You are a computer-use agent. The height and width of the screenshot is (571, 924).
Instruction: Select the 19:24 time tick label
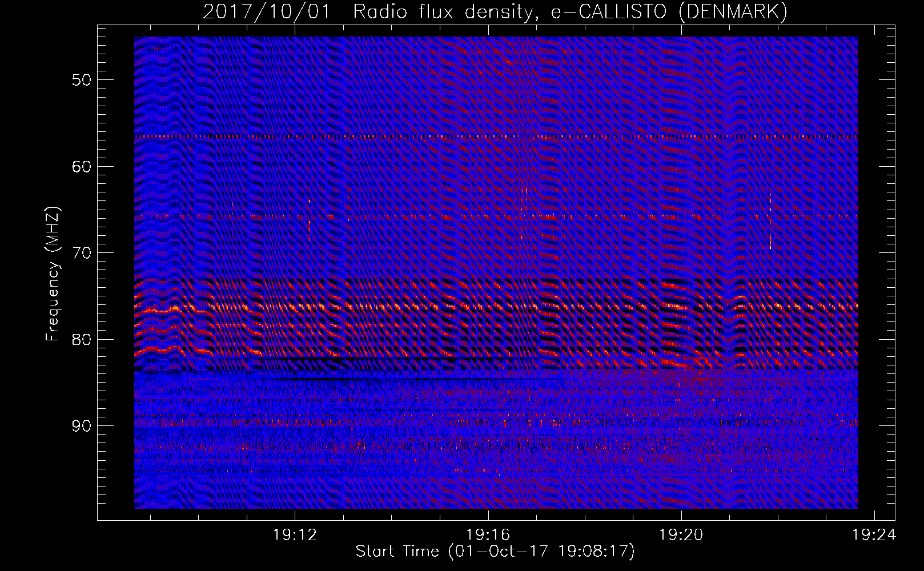point(874,535)
